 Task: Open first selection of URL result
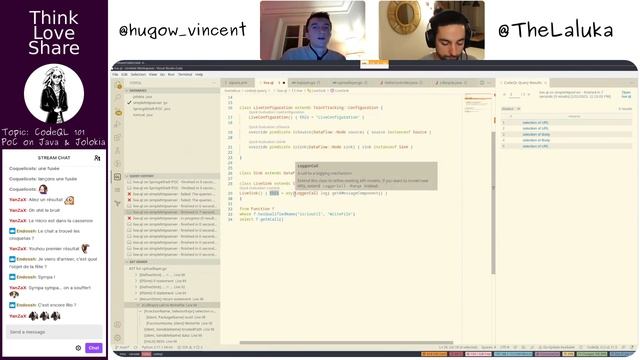coord(535,122)
